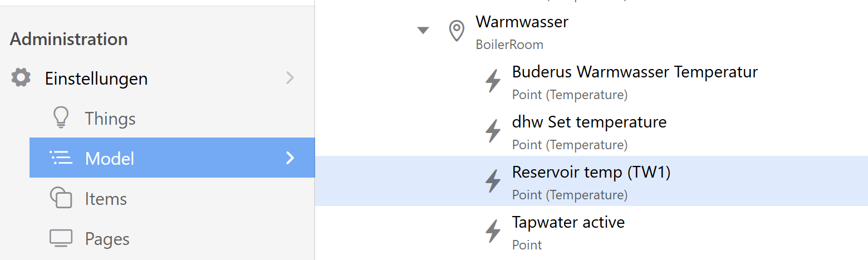Go to the Pages menu entry
Viewport: 868px width, 260px height.
click(x=107, y=239)
